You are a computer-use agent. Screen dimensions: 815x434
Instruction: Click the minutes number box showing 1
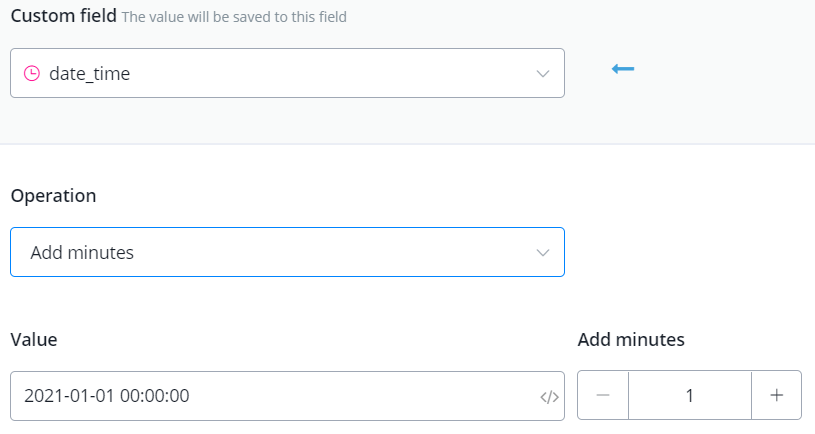(x=689, y=396)
